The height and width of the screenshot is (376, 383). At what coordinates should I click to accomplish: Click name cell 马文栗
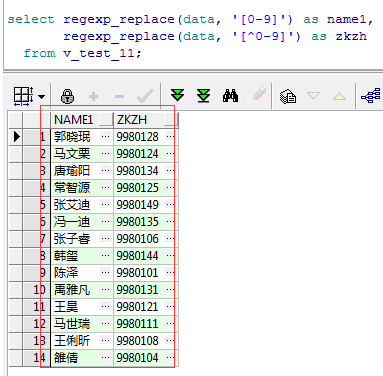pos(72,154)
